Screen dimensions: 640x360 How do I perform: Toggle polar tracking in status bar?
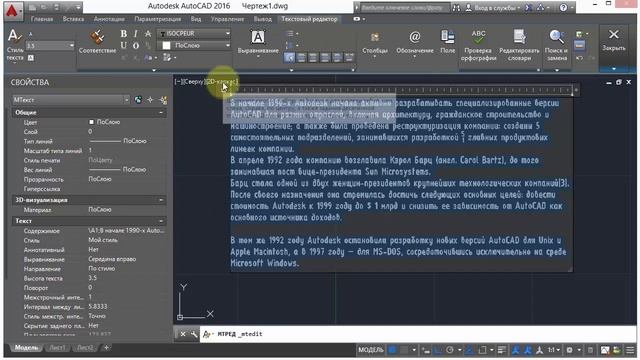(x=450, y=350)
